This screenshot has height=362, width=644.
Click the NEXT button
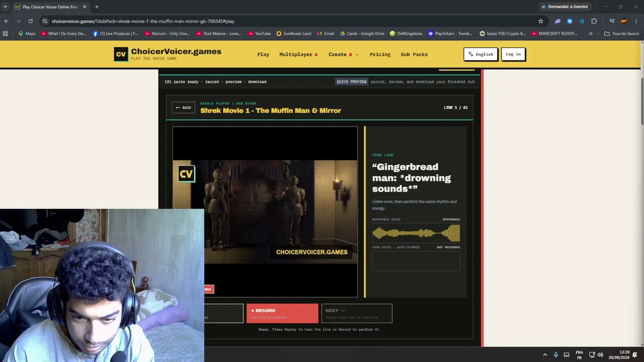[x=356, y=313]
